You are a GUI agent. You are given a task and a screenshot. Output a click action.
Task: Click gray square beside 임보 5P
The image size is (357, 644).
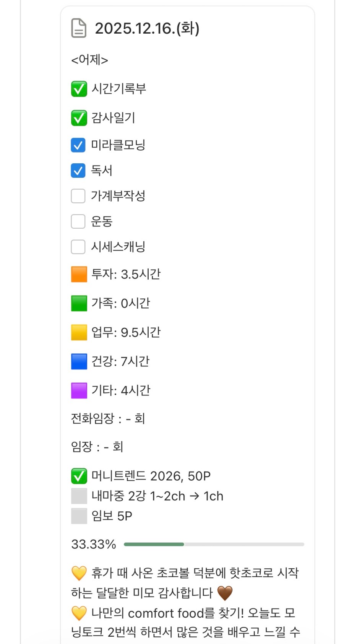point(79,516)
